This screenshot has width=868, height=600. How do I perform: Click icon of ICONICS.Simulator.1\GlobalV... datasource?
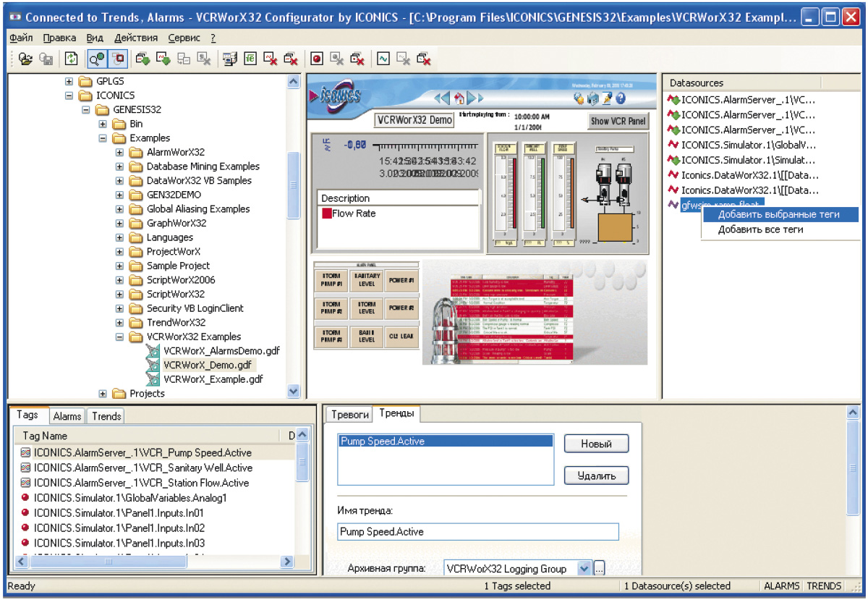673,145
